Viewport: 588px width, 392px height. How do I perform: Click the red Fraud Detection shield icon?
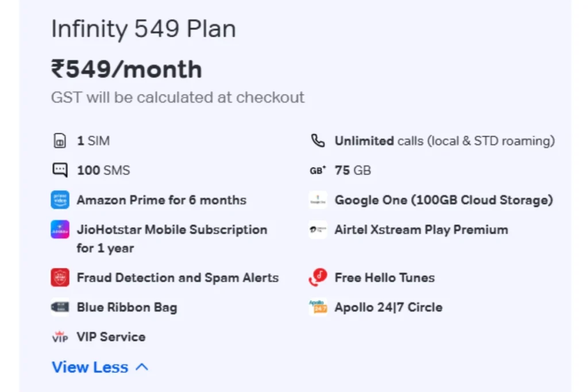point(60,278)
